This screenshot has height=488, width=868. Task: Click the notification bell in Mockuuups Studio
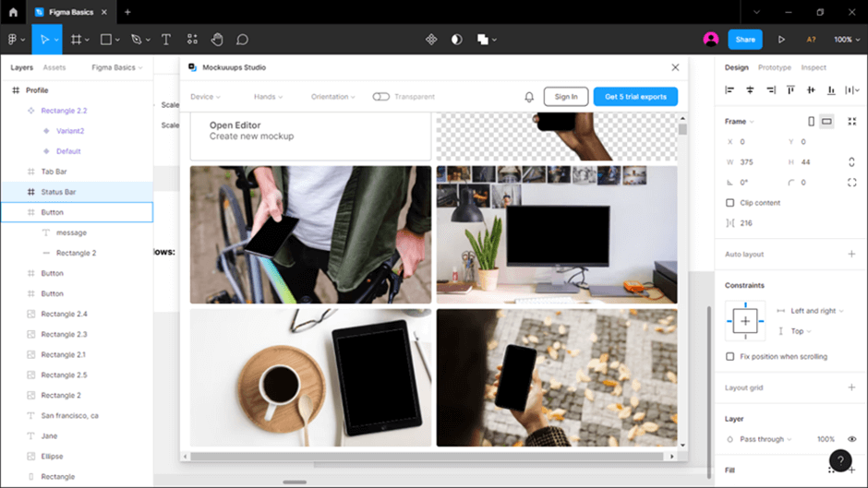(x=529, y=97)
